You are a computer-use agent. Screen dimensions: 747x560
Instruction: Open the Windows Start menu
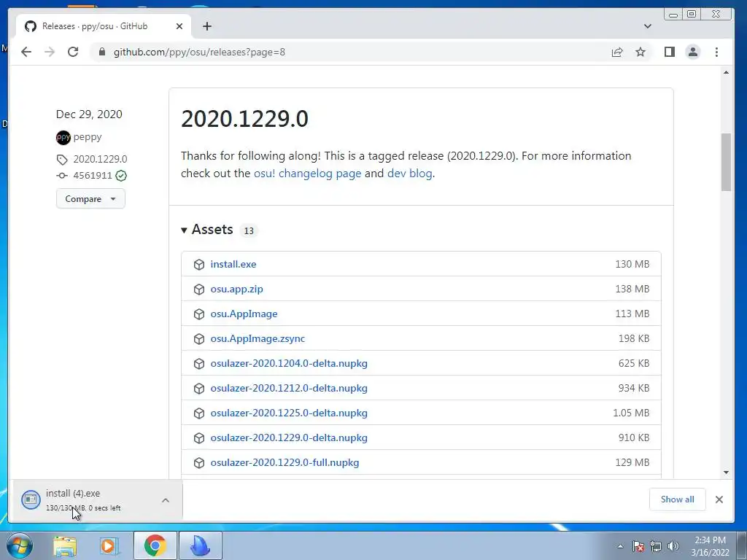tap(20, 545)
